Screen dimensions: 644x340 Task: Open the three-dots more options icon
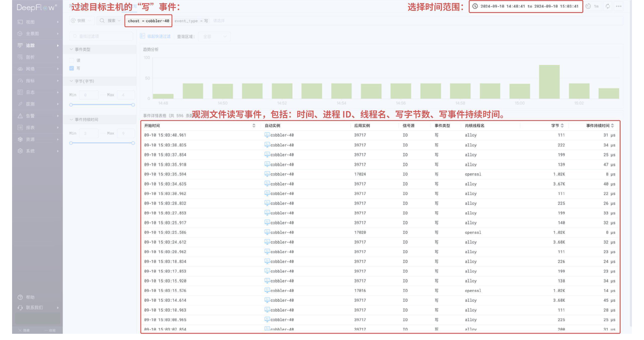tap(619, 6)
